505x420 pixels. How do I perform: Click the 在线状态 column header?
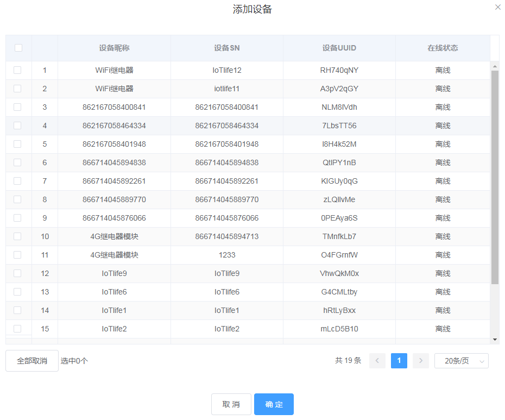pyautogui.click(x=443, y=48)
